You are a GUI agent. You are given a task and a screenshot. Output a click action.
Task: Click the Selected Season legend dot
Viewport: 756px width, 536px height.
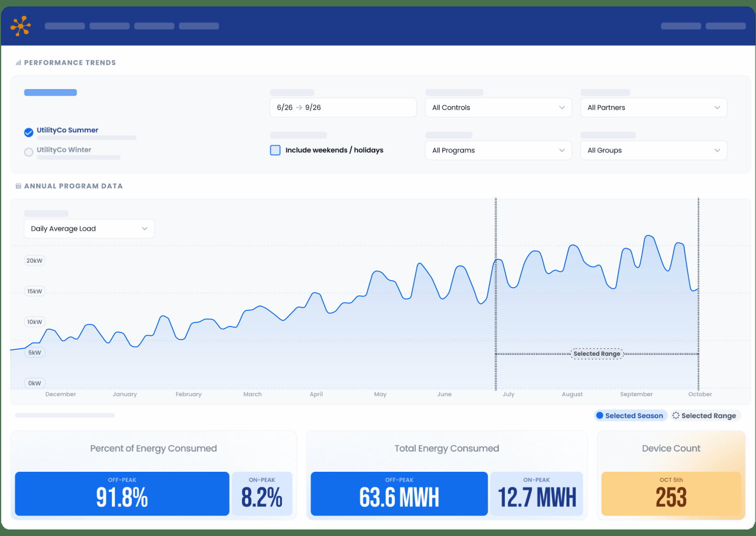point(599,416)
